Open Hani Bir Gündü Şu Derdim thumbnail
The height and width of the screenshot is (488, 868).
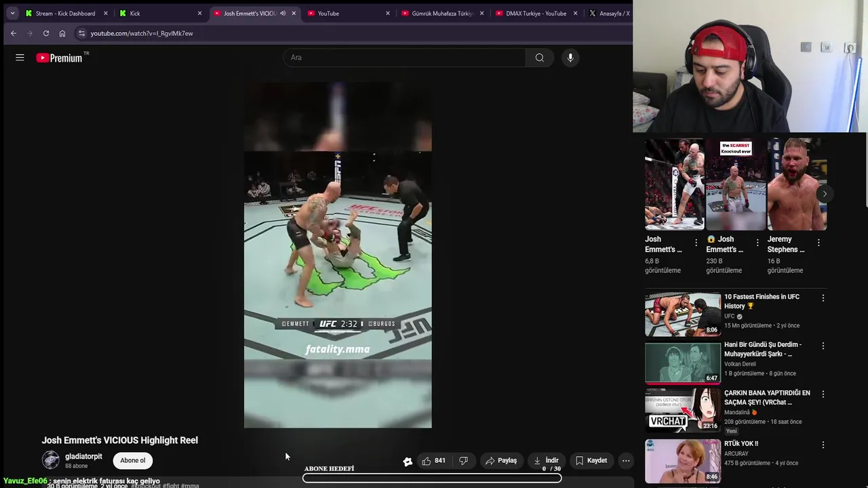point(683,363)
